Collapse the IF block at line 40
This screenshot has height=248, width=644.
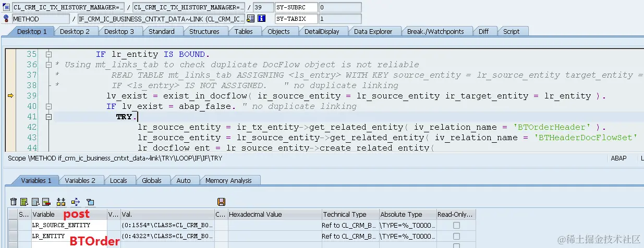point(48,106)
